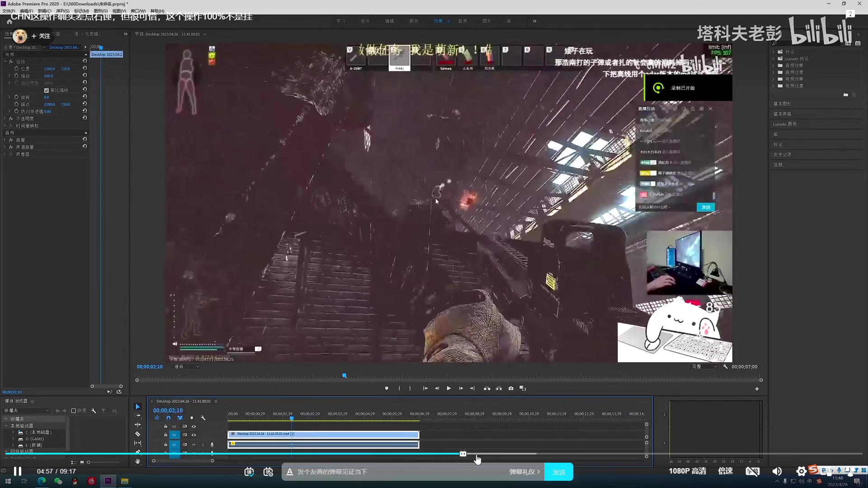Toggle 等比缩放 uniform scale checkbox

tap(46, 90)
